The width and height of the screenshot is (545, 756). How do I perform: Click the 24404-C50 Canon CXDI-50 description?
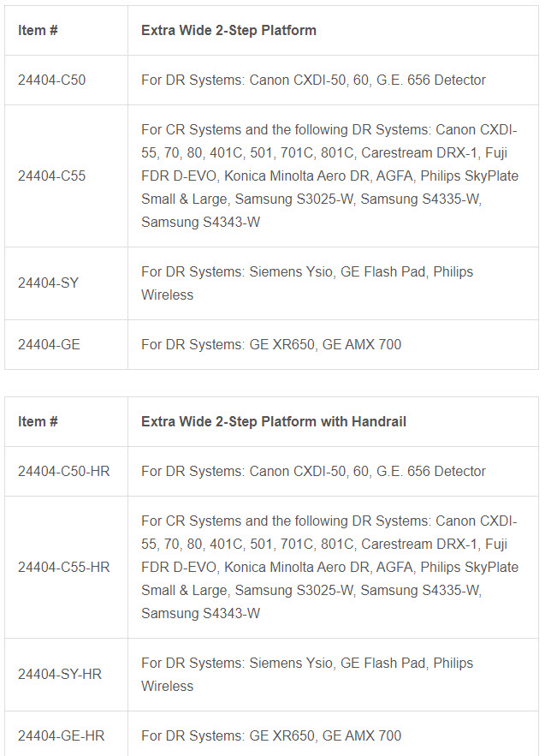pos(313,80)
